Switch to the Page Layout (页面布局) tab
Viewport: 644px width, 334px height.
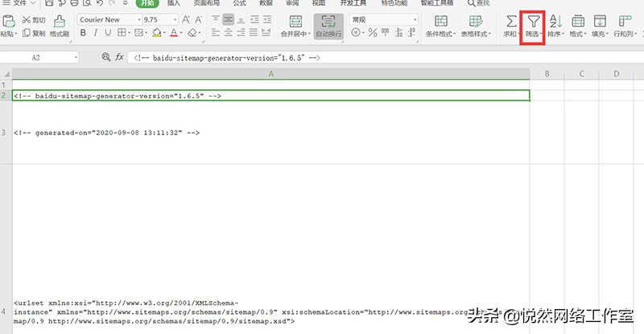[207, 3]
